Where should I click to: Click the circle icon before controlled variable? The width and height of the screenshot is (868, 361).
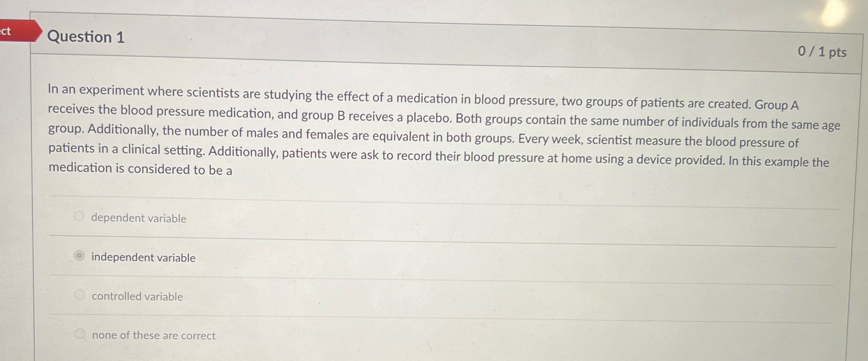[x=80, y=294]
